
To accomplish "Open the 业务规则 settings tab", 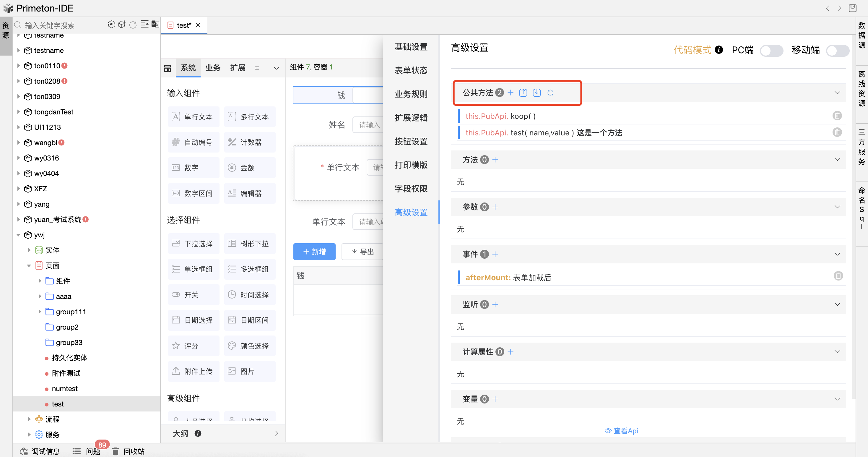I will click(411, 94).
